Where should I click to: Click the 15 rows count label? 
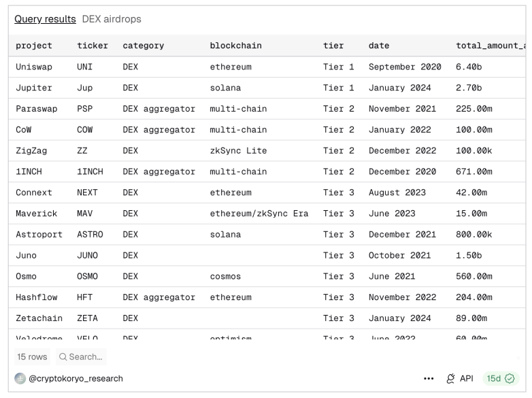31,356
